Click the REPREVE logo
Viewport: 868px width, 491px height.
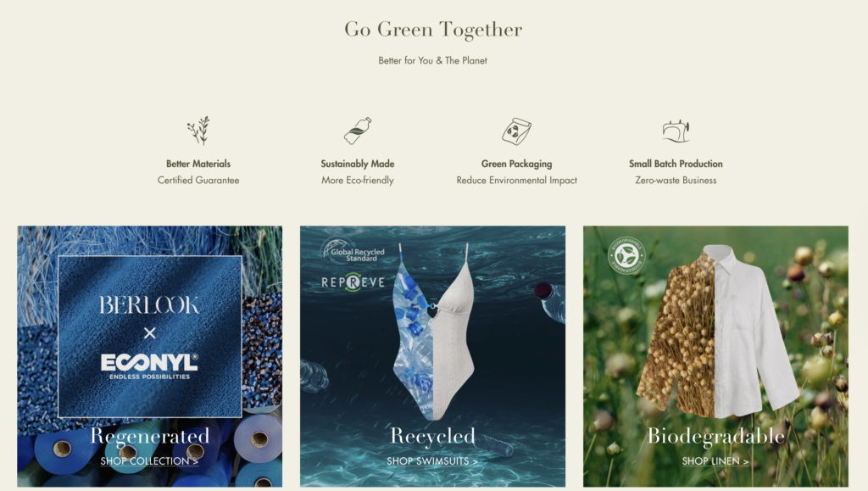pyautogui.click(x=353, y=282)
